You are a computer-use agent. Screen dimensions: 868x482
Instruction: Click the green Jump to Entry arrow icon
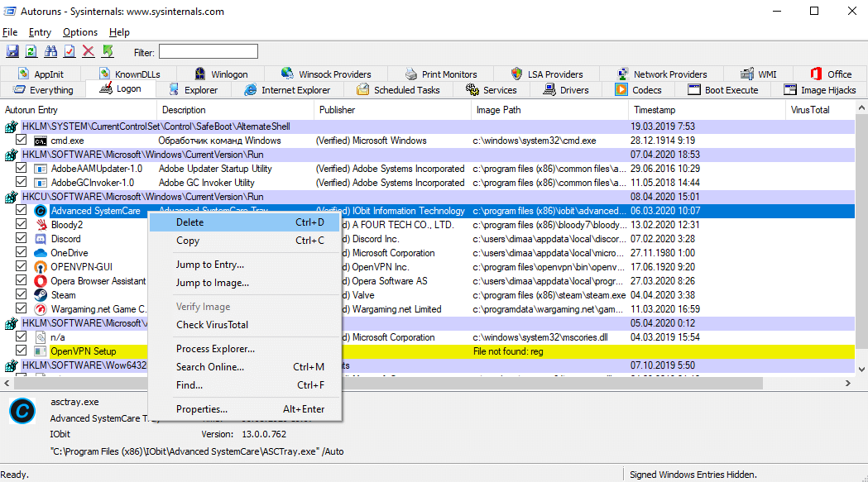pos(108,52)
